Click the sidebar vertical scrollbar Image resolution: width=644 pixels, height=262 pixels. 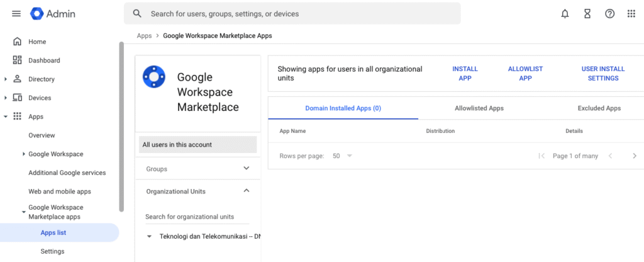(x=121, y=127)
